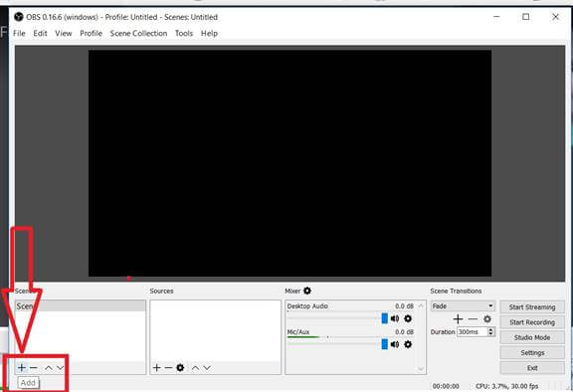
Task: Click Start Streaming button
Action: [532, 307]
